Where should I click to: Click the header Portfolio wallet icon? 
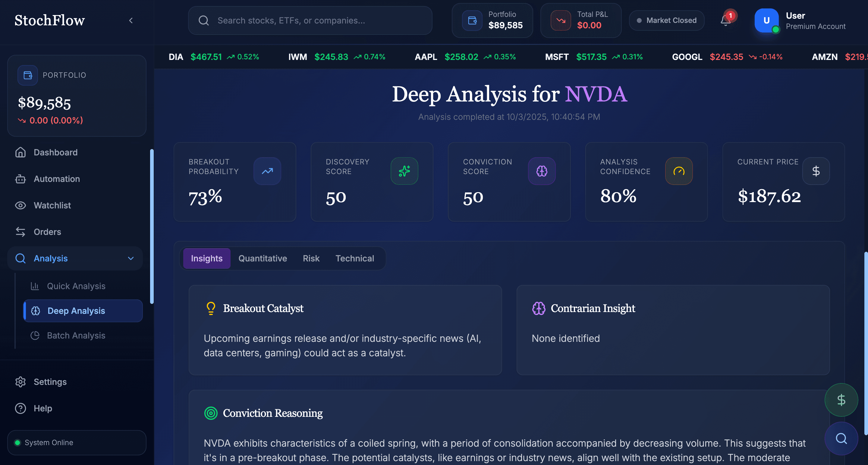472,20
